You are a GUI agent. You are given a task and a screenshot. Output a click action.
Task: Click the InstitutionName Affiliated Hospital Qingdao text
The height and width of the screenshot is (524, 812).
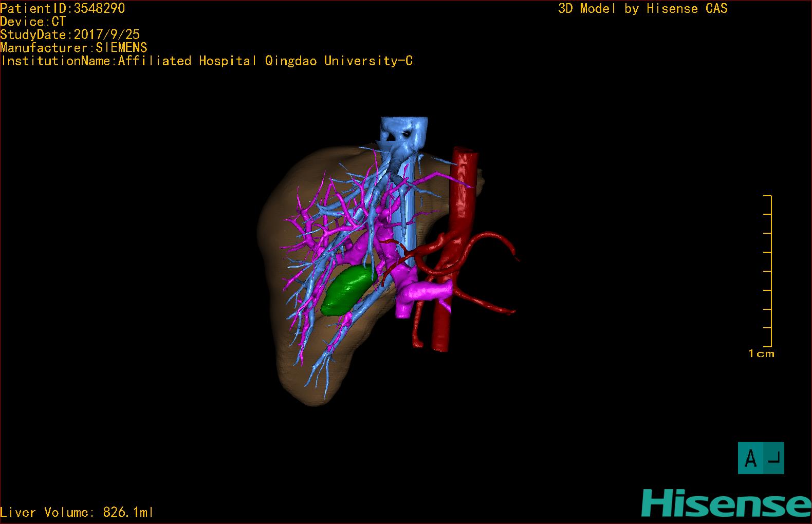(207, 61)
